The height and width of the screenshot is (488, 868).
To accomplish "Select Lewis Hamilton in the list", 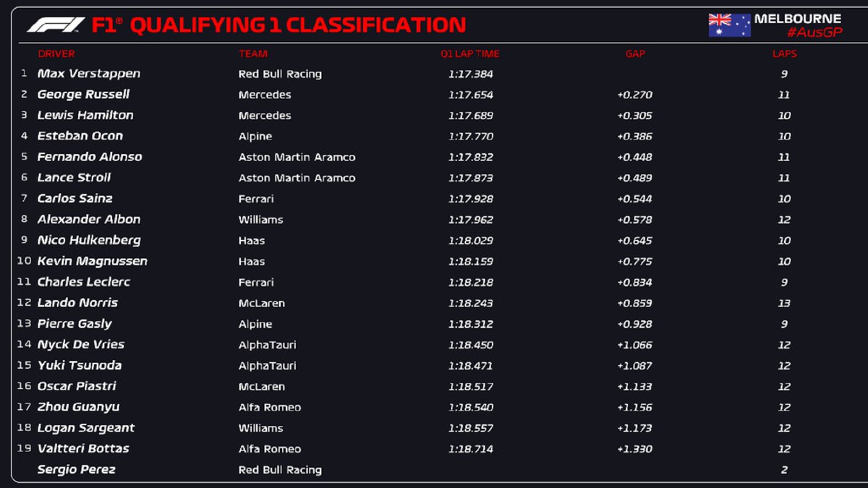I will pos(85,115).
